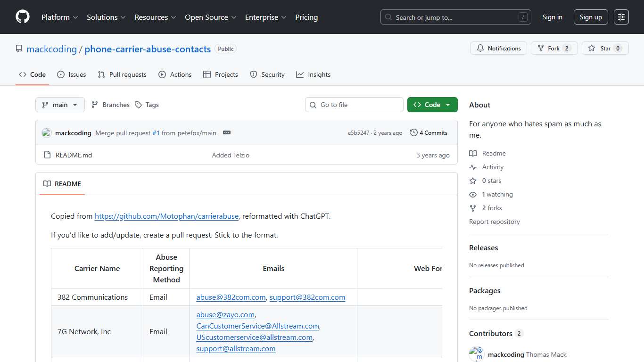Click the command palette icon beside Sign up
Image resolution: width=644 pixels, height=362 pixels.
(x=621, y=16)
